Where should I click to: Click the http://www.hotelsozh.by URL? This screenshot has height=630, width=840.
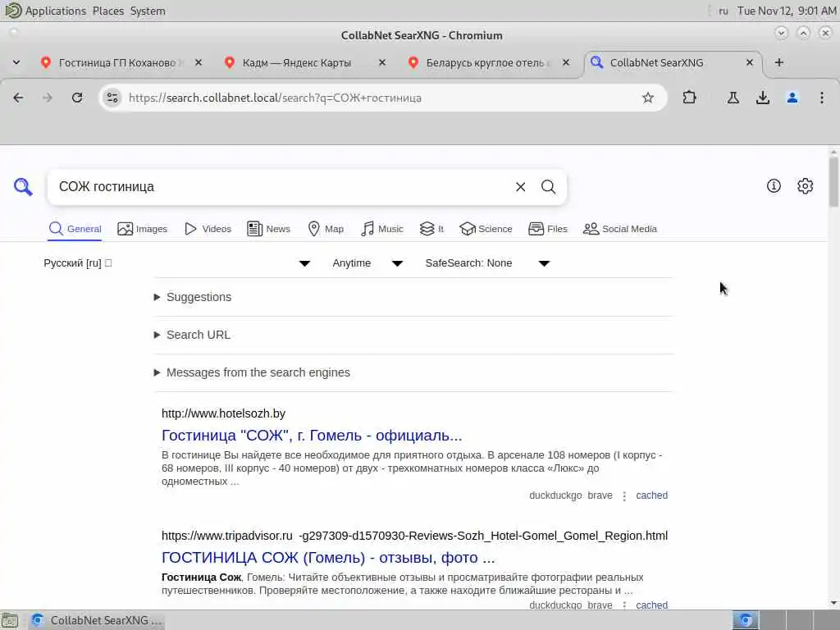[x=223, y=413]
